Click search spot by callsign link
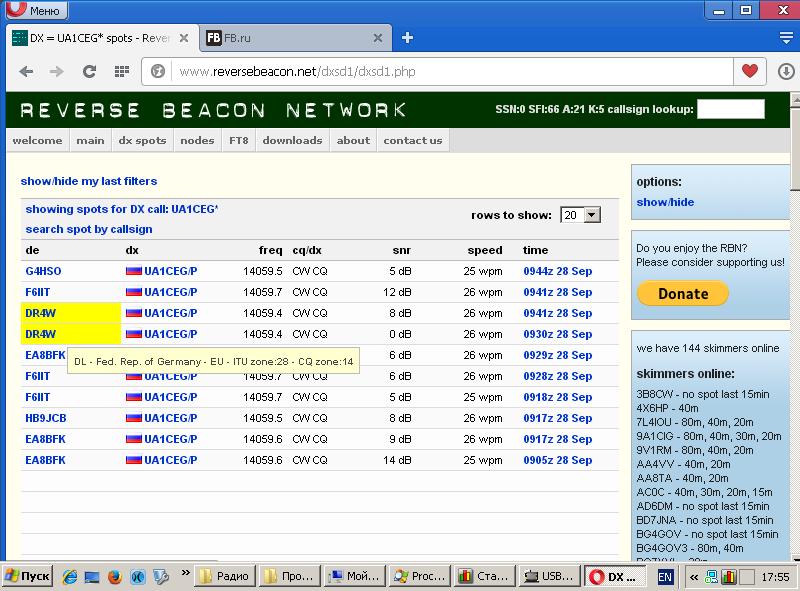Screen dimensions: 800x591 click(89, 229)
